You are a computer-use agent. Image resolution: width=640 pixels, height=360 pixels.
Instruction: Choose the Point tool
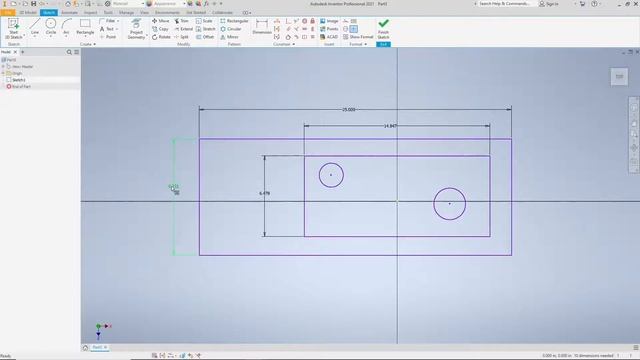tap(108, 37)
